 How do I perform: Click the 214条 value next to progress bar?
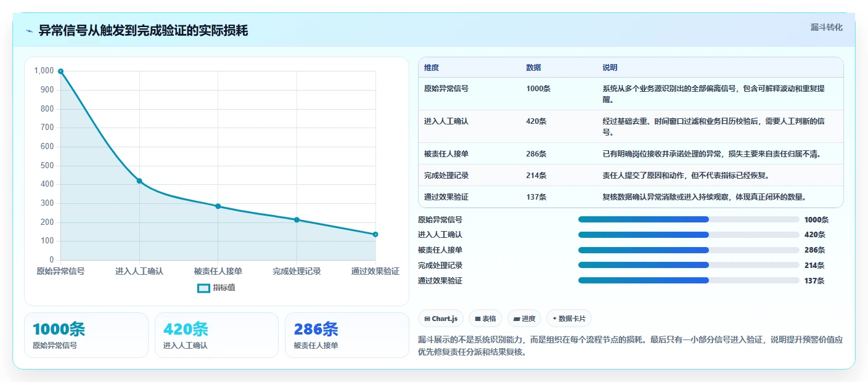814,266
